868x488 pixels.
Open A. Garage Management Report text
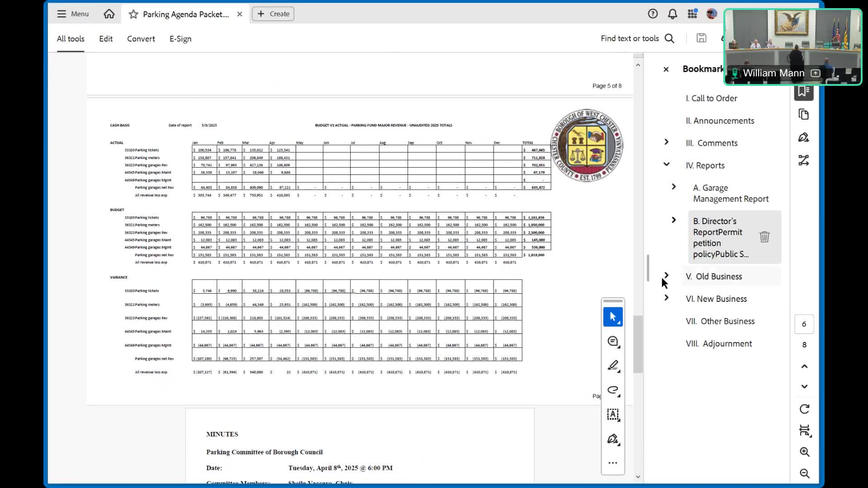click(x=731, y=193)
